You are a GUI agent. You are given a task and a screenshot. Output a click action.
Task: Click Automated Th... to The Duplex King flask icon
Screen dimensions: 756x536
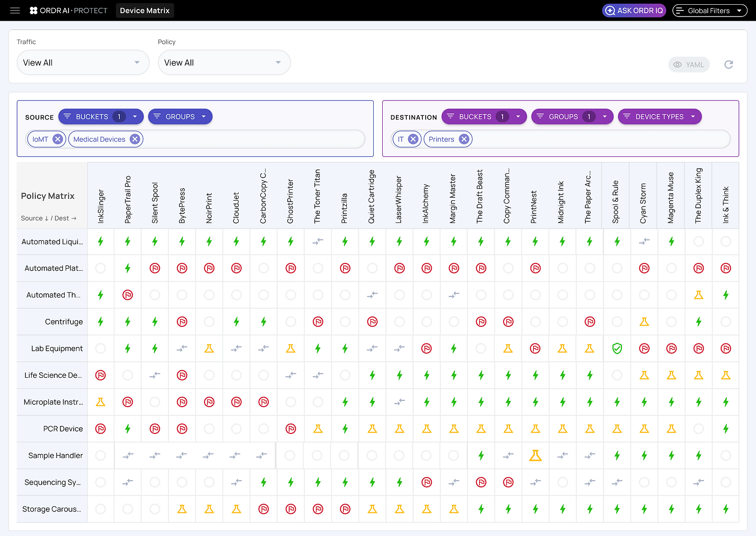(698, 295)
